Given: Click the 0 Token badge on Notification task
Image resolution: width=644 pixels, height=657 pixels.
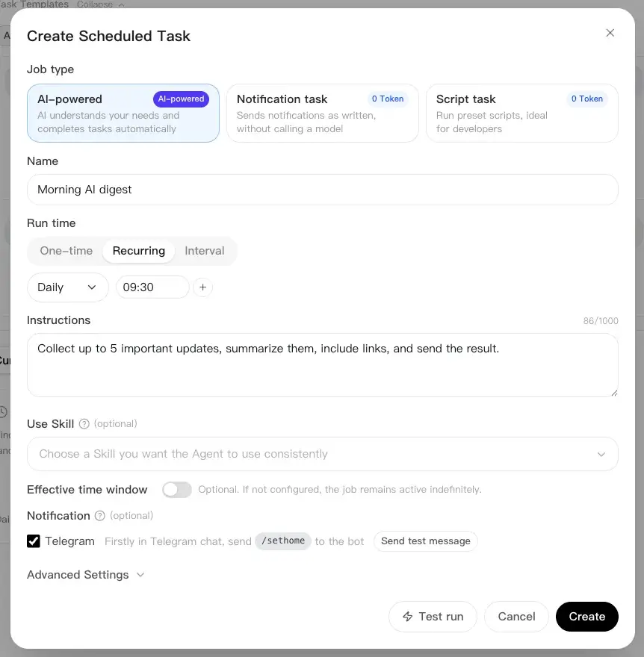Looking at the screenshot, I should tap(388, 99).
